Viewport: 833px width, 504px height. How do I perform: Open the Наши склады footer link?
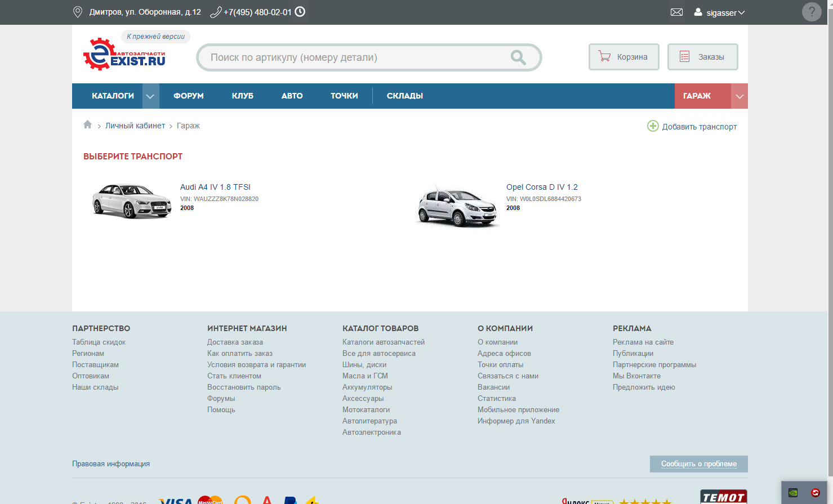(x=95, y=387)
